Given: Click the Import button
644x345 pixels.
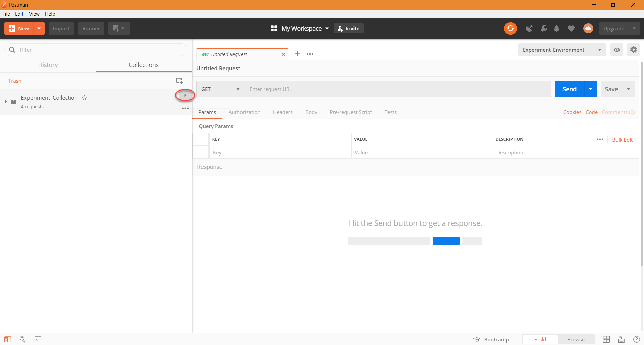Looking at the screenshot, I should pyautogui.click(x=61, y=28).
